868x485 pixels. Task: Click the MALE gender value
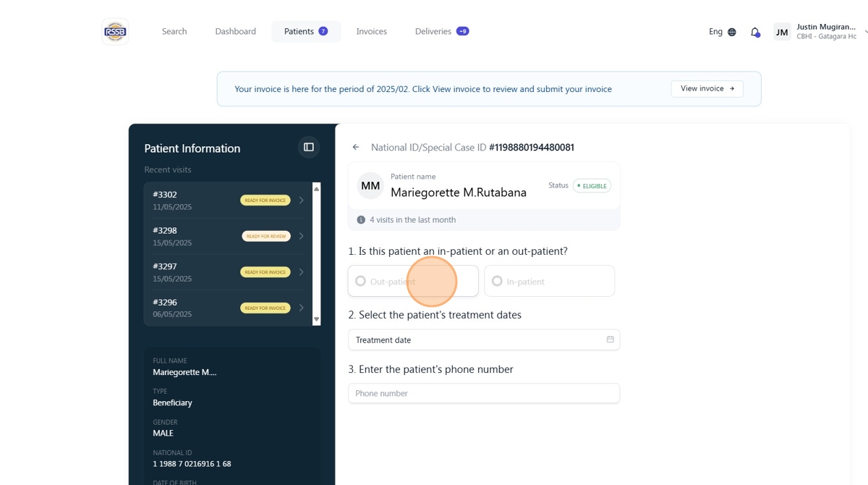click(163, 433)
